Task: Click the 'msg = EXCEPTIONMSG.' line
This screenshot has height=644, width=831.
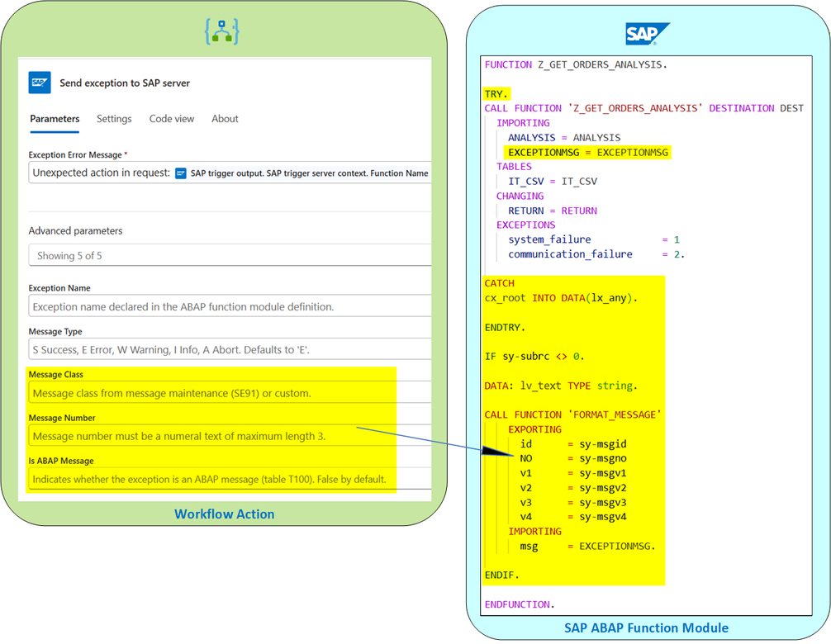Action: pos(587,546)
